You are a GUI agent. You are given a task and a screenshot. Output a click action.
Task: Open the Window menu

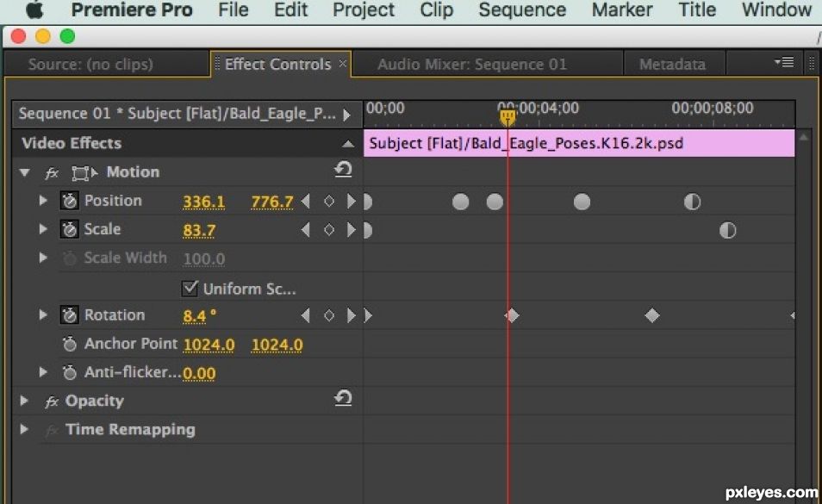[776, 9]
